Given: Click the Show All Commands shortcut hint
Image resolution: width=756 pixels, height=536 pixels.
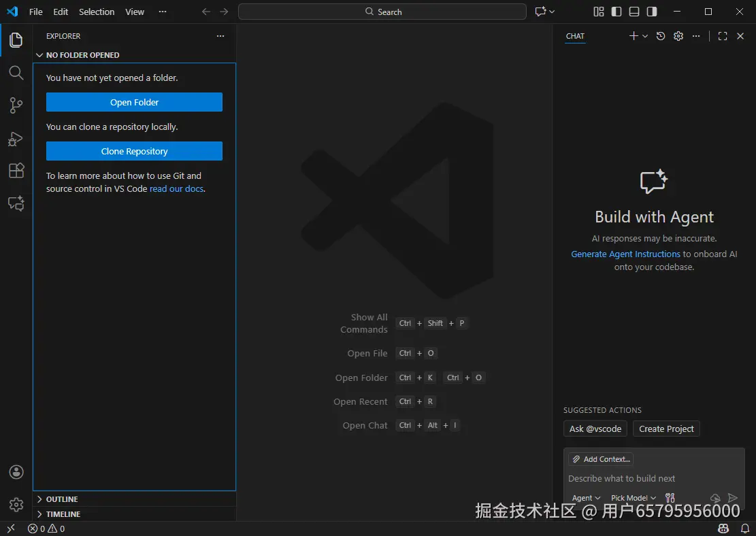Looking at the screenshot, I should pos(363,323).
